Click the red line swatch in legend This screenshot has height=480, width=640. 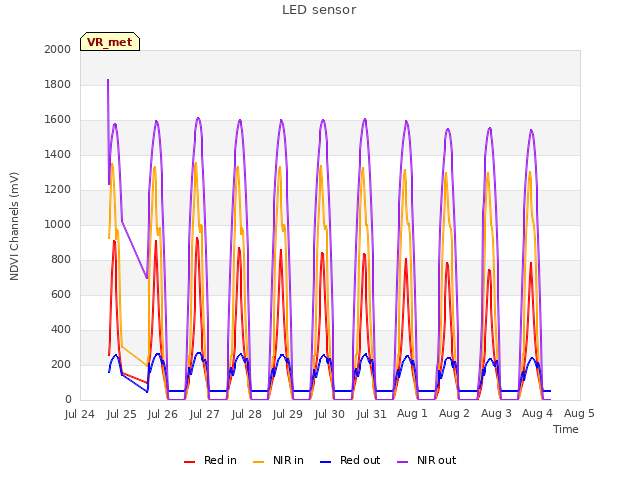[189, 462]
